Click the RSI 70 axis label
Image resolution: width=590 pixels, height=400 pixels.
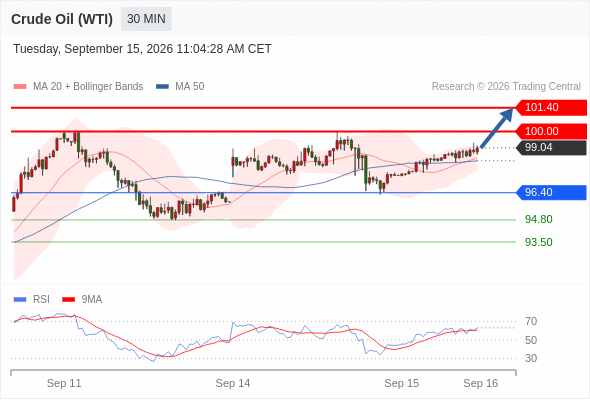pos(531,321)
